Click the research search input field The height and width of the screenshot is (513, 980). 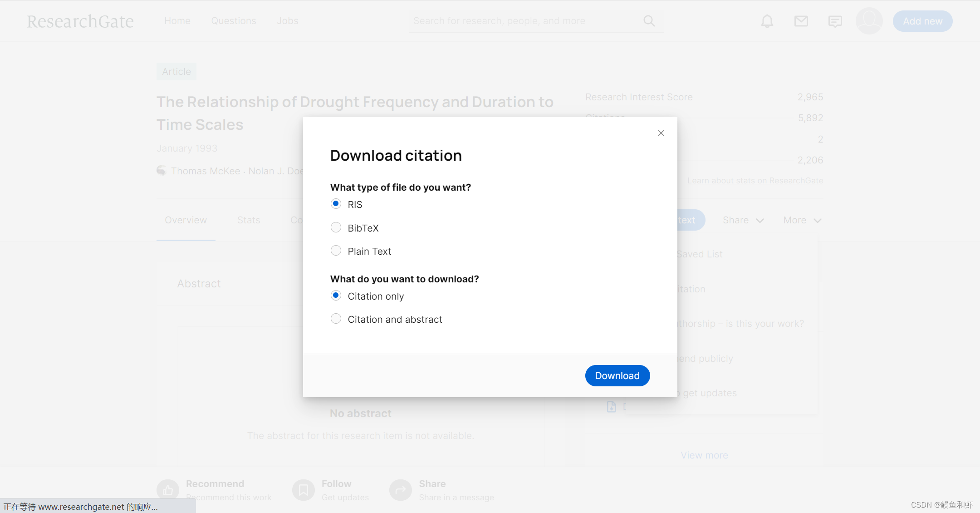522,21
